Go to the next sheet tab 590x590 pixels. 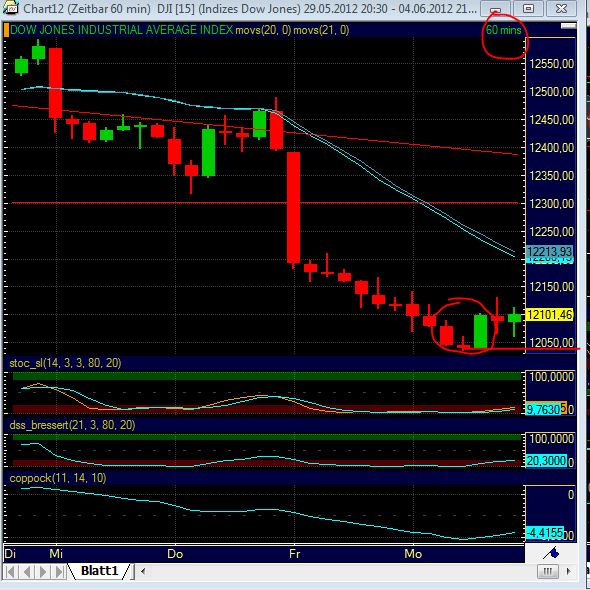43,572
